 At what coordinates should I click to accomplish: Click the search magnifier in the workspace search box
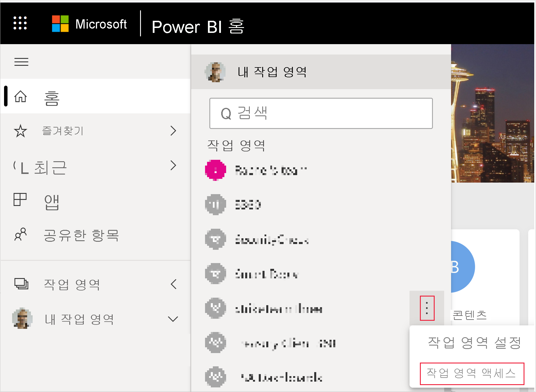[227, 113]
